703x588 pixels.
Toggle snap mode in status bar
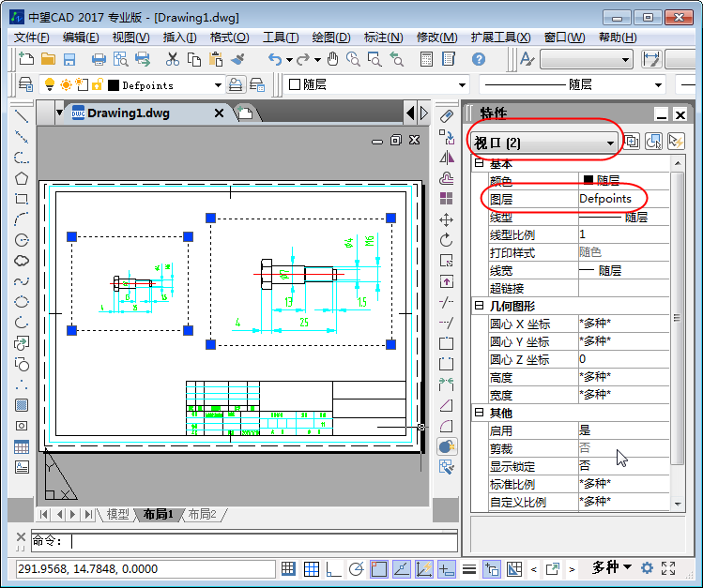[289, 568]
